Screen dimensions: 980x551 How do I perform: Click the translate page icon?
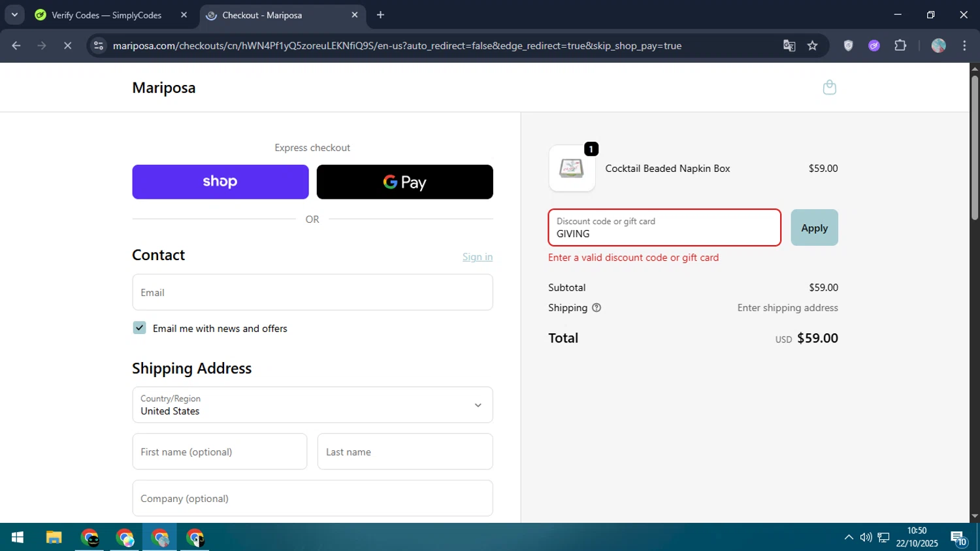(789, 46)
